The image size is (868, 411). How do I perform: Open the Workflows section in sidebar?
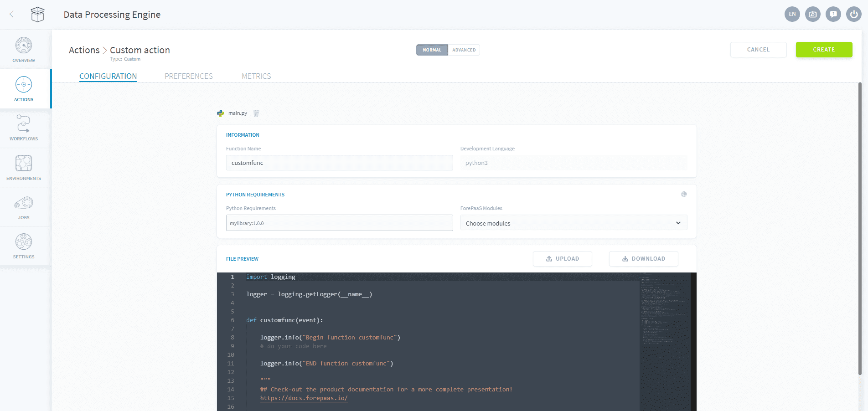tap(24, 128)
